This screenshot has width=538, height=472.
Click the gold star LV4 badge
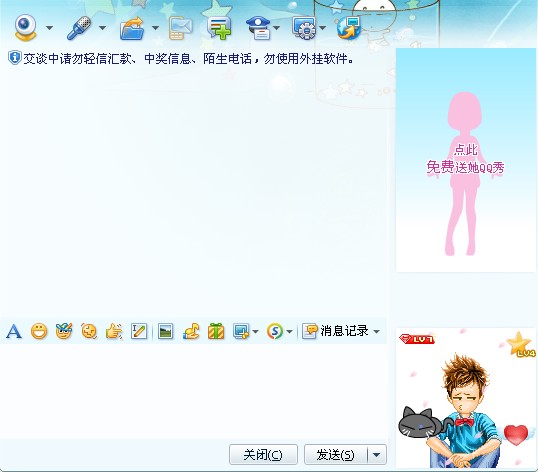521,344
